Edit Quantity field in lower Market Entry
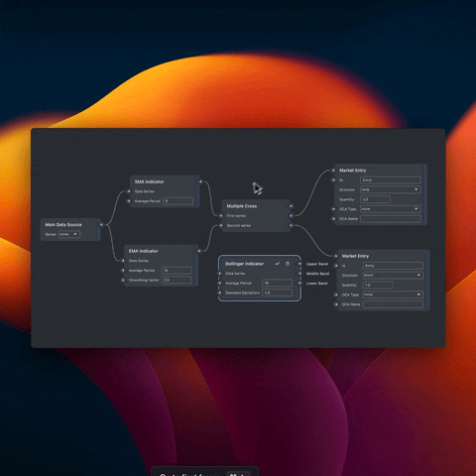The image size is (476, 476). pos(378,285)
